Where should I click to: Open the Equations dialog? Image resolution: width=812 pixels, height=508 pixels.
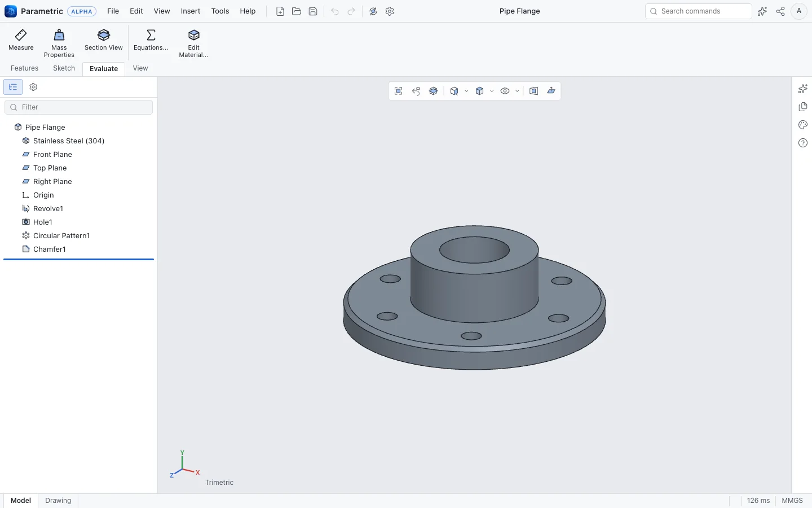pyautogui.click(x=151, y=41)
